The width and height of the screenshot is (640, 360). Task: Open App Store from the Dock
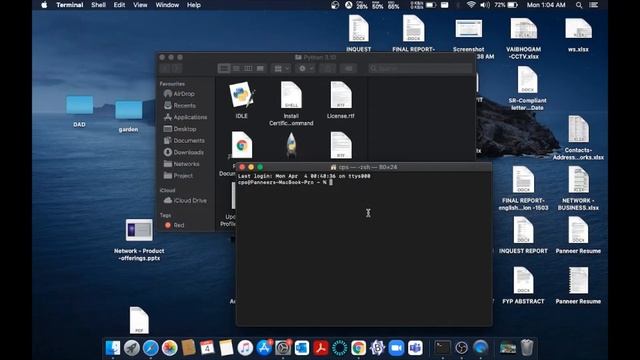[x=264, y=348]
